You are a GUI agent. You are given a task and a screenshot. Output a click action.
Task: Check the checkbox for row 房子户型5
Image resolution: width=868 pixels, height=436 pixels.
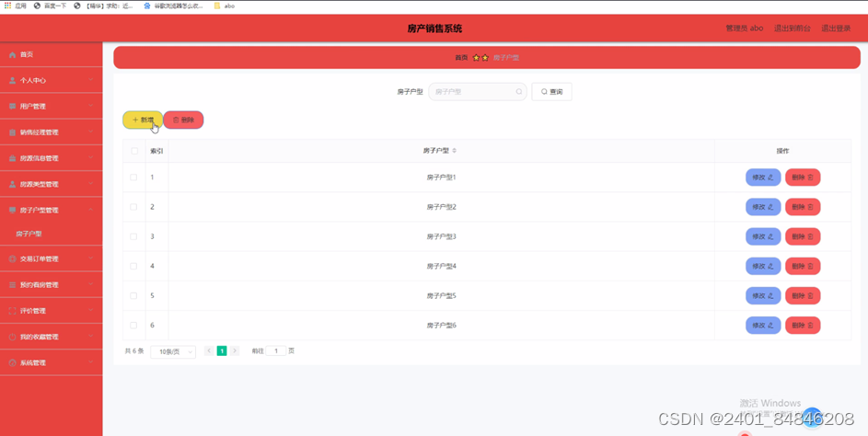click(x=133, y=296)
